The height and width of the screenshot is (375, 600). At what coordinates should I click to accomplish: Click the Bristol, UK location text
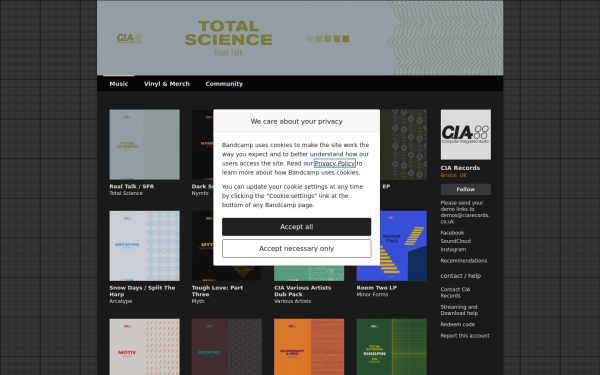click(x=453, y=175)
